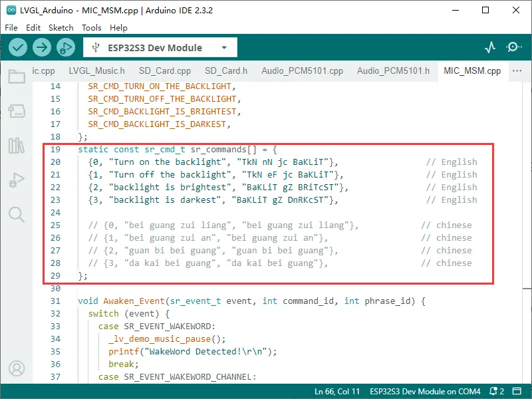Open the Search sidebar panel

click(17, 214)
